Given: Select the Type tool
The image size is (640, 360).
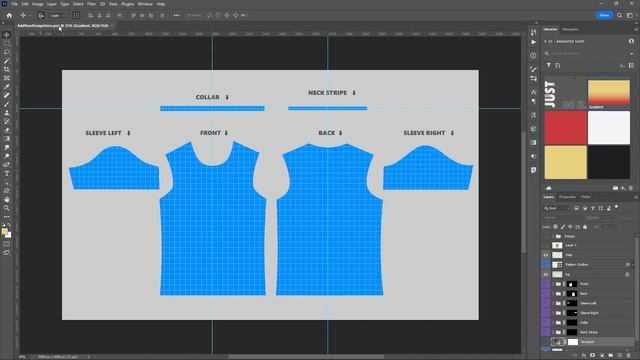Looking at the screenshot, I should tap(7, 173).
